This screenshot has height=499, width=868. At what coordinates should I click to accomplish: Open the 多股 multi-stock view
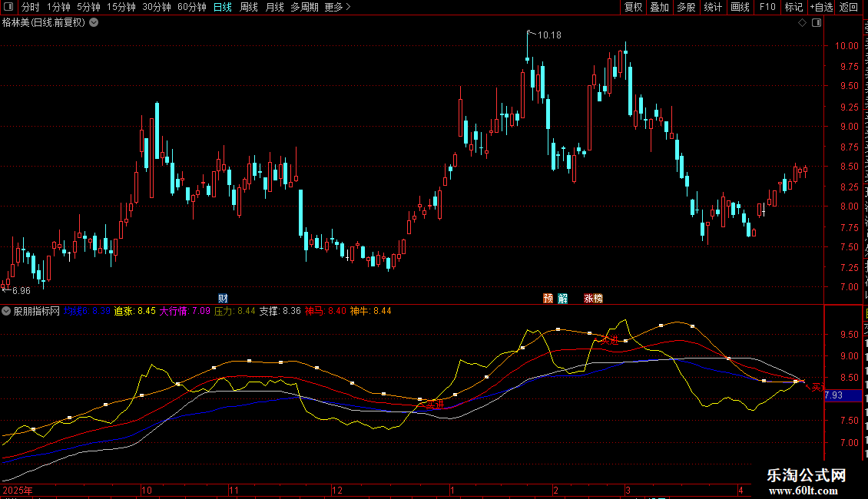click(x=686, y=7)
